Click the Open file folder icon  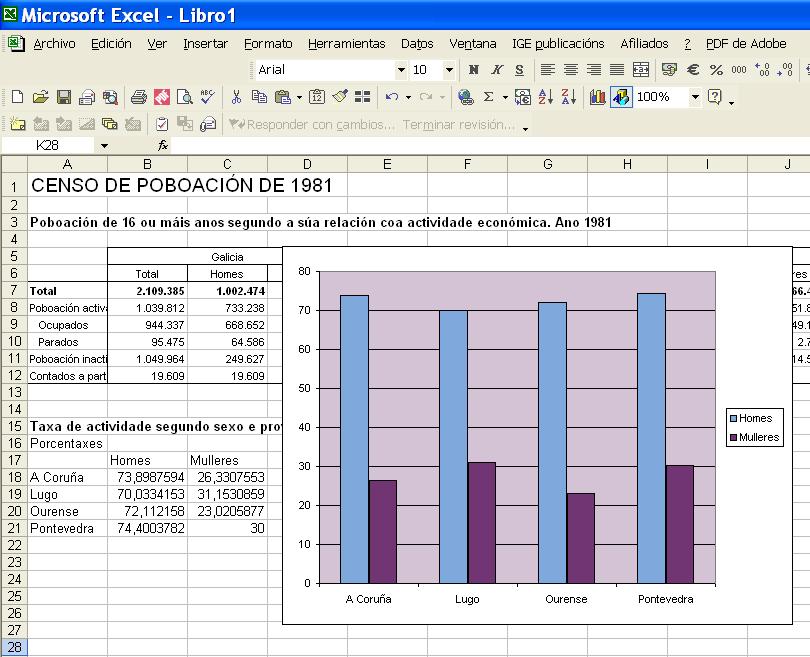click(x=40, y=97)
